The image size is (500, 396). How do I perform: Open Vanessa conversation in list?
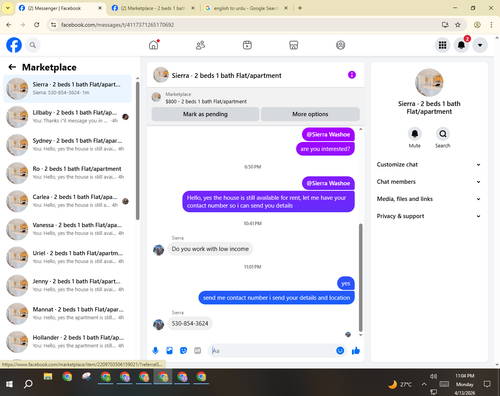tap(68, 229)
